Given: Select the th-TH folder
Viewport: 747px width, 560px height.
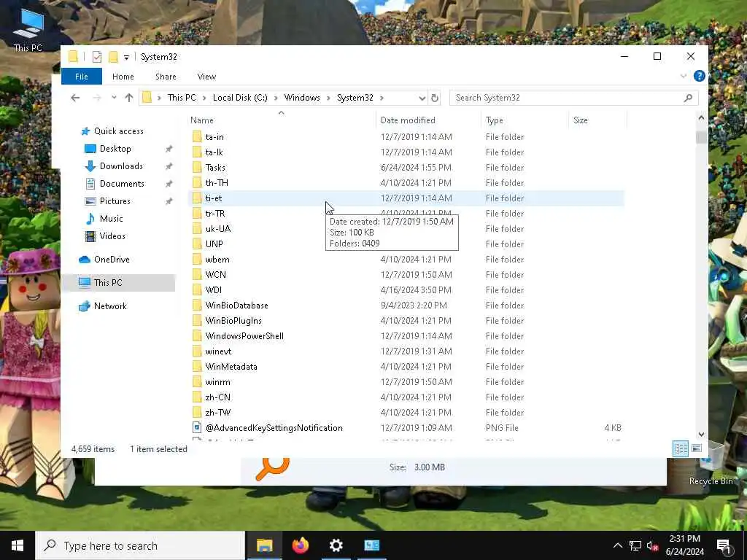Looking at the screenshot, I should [217, 182].
